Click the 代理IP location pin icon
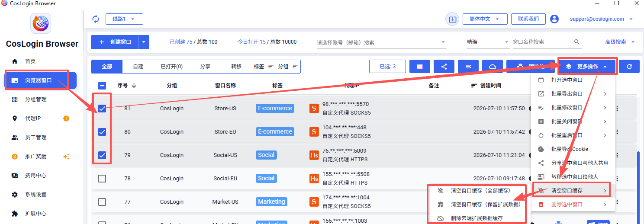The width and height of the screenshot is (644, 224). tap(15, 118)
